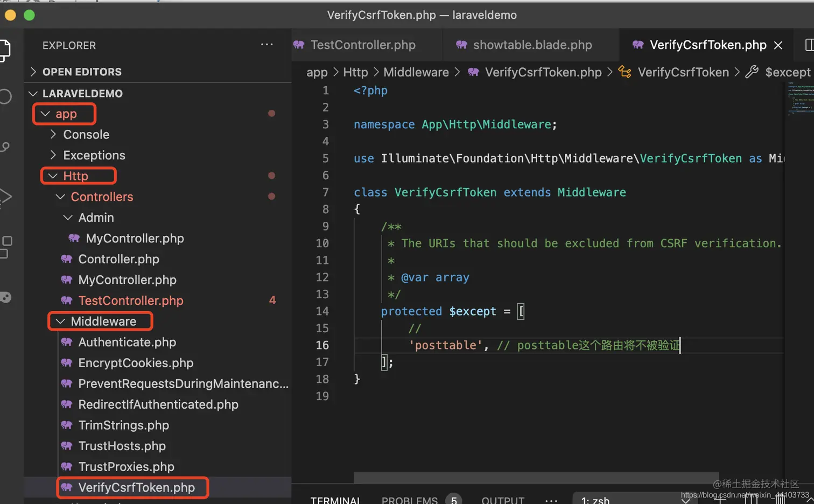Click the wrench property icon before $except
The width and height of the screenshot is (814, 504).
coord(752,72)
